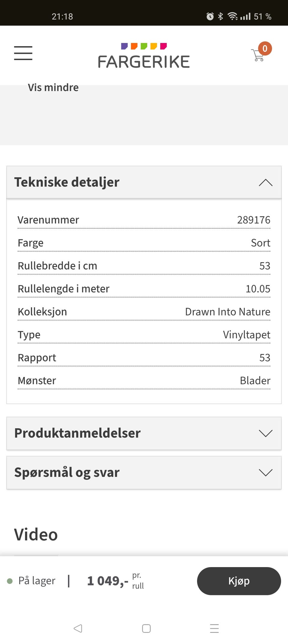Tap the Tekniske detaljer heading
This screenshot has height=644, width=288.
coord(67,182)
